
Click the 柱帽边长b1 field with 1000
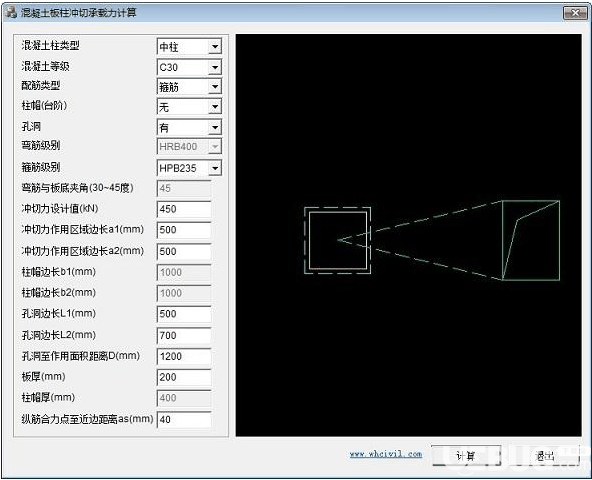click(x=184, y=272)
